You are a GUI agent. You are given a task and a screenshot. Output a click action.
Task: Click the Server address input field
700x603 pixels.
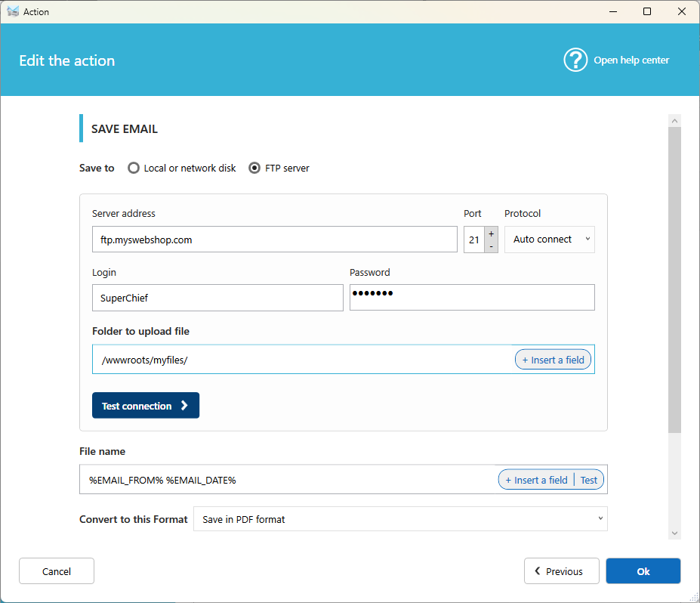275,240
